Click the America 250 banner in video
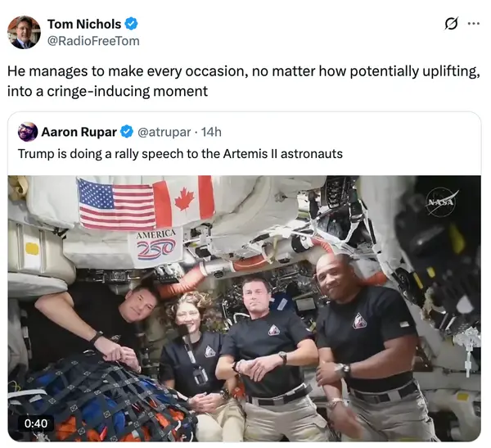491x448 pixels. click(155, 247)
